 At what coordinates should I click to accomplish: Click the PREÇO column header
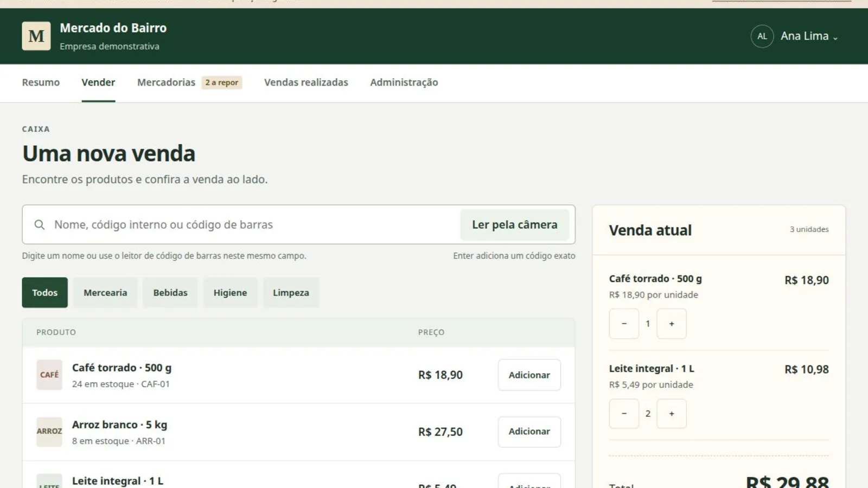pyautogui.click(x=431, y=332)
